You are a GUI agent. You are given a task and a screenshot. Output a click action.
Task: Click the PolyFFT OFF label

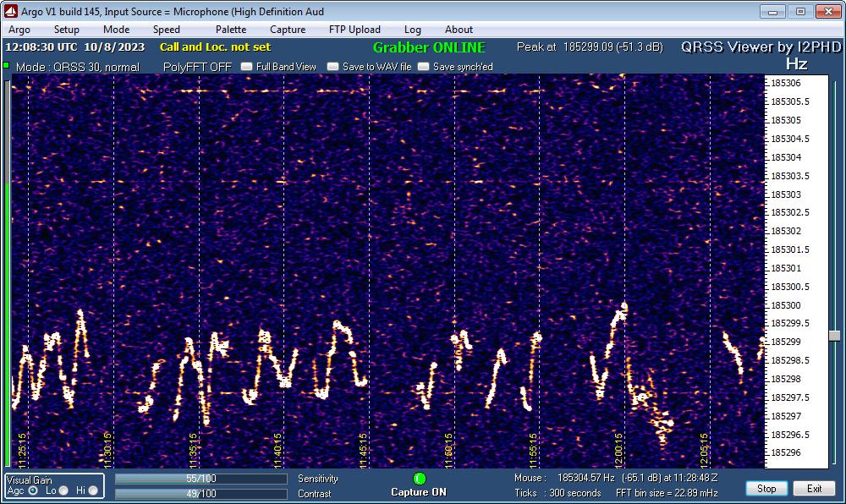pyautogui.click(x=197, y=67)
